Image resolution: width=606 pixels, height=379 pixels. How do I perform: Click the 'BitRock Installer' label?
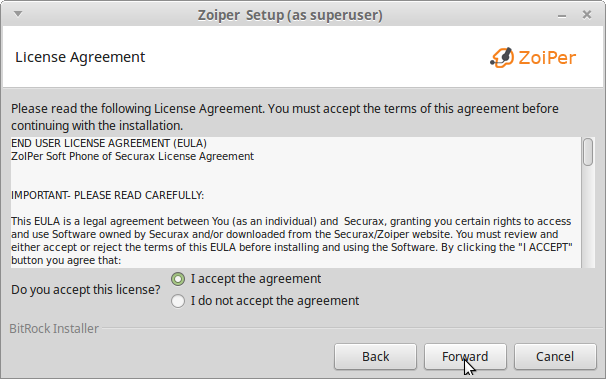point(54,328)
